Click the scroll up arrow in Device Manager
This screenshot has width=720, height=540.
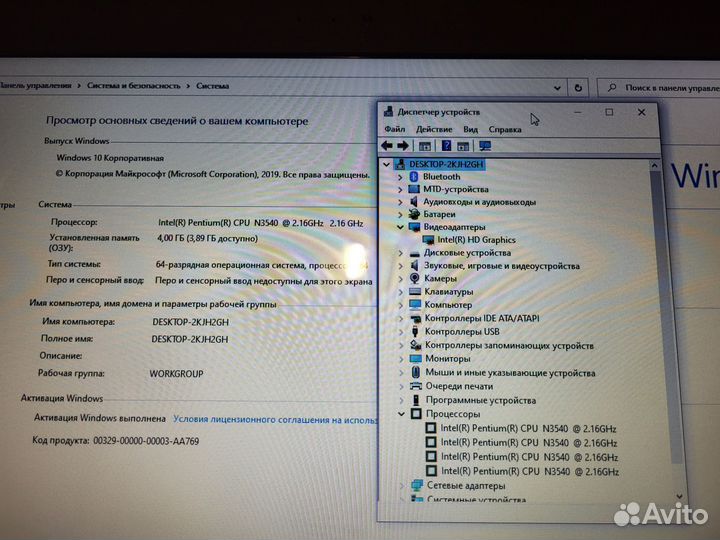click(654, 165)
